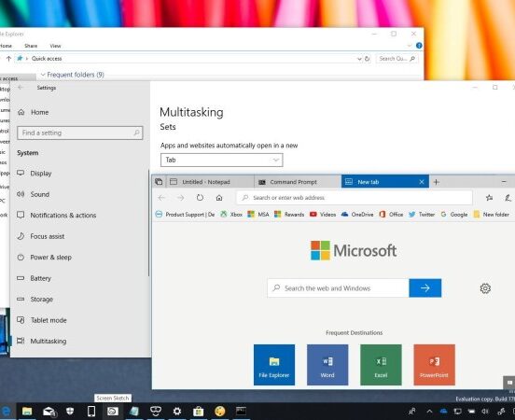Click the Find a setting search box
Viewport: 515px width, 420px height.
click(80, 133)
